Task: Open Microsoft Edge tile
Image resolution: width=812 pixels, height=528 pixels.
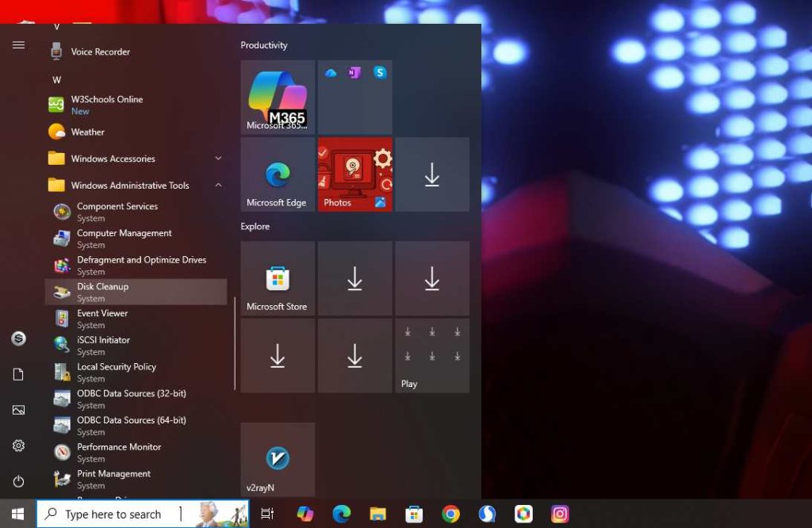Action: (278, 174)
